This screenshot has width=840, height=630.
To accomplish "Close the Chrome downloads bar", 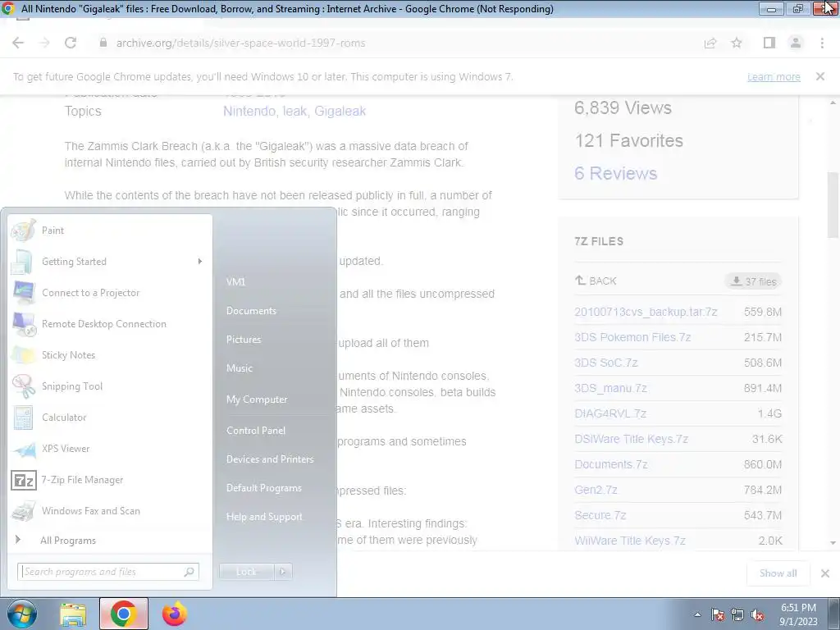I will tap(825, 573).
